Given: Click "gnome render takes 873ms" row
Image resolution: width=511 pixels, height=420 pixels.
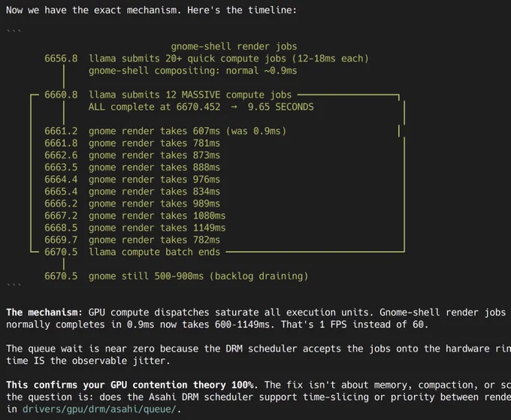Looking at the screenshot, I should [x=154, y=155].
